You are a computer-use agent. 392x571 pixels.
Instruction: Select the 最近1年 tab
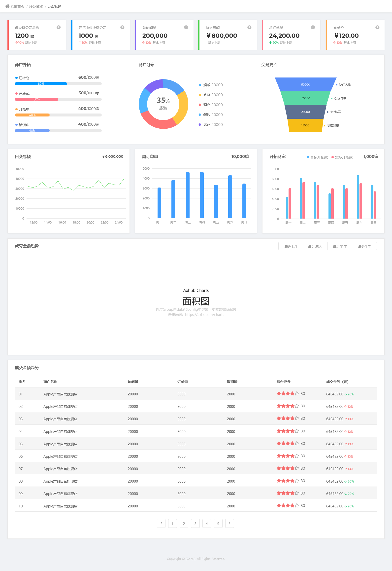(x=364, y=246)
